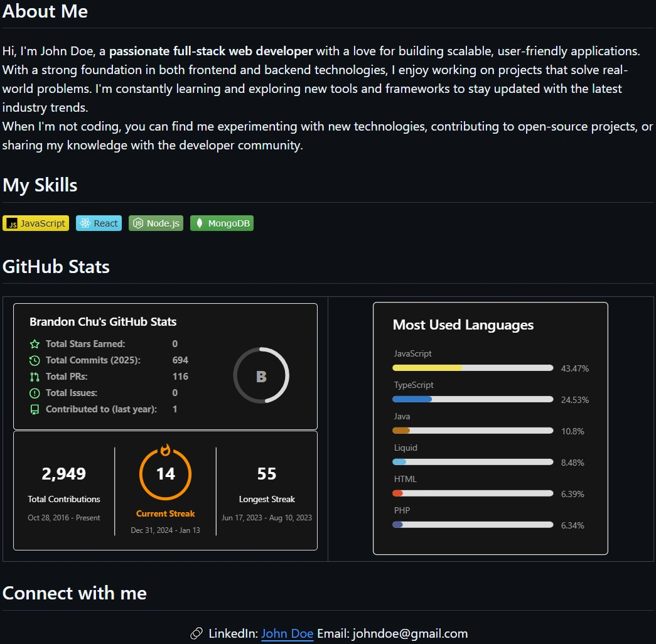
Task: Click the 2,949 Total Contributions number
Action: coord(64,474)
